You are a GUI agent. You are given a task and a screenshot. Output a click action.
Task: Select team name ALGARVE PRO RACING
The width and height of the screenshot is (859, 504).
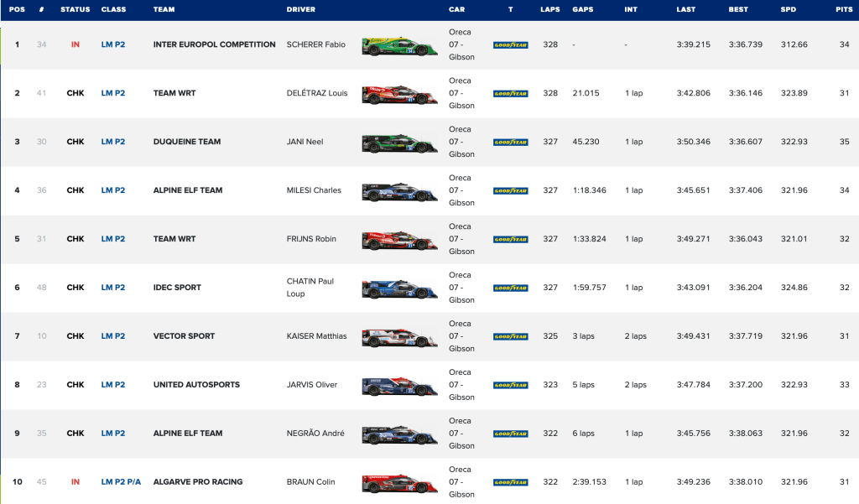pyautogui.click(x=198, y=481)
